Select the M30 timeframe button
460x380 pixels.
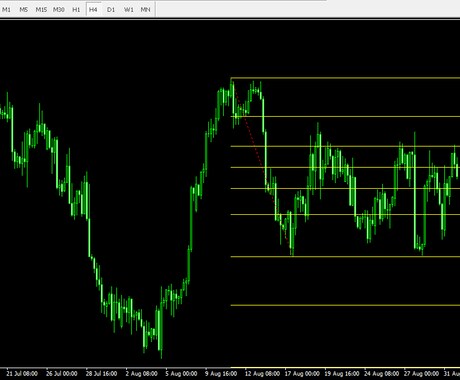(59, 10)
